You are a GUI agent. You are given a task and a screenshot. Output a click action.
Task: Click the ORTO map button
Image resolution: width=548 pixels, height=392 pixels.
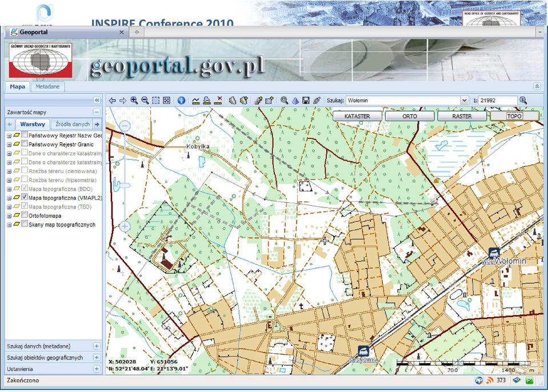410,117
